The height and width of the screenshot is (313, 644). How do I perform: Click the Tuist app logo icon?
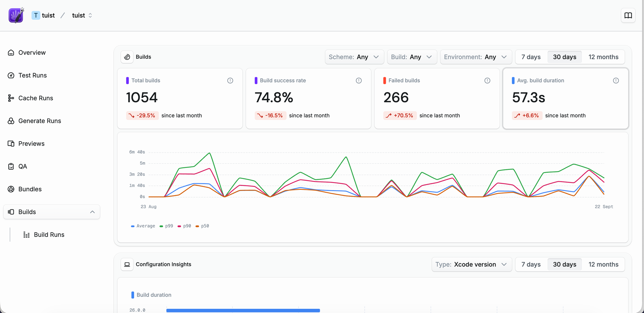[16, 15]
